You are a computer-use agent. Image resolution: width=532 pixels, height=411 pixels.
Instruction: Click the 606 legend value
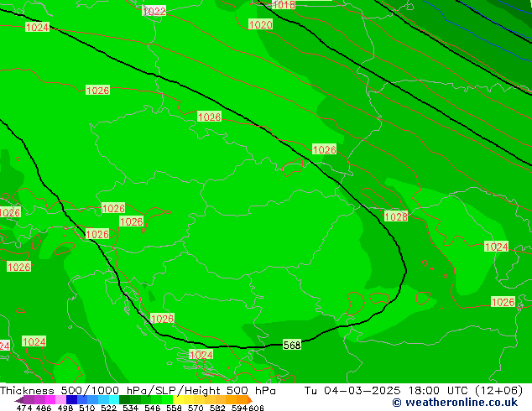point(256,408)
